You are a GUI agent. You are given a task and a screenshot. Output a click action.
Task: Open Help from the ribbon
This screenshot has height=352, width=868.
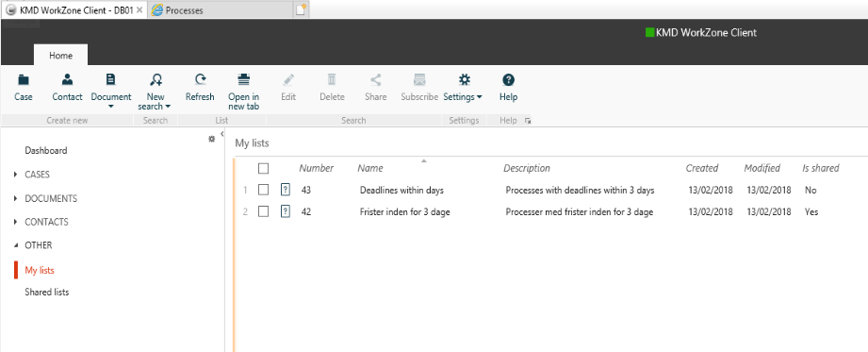coord(508,88)
